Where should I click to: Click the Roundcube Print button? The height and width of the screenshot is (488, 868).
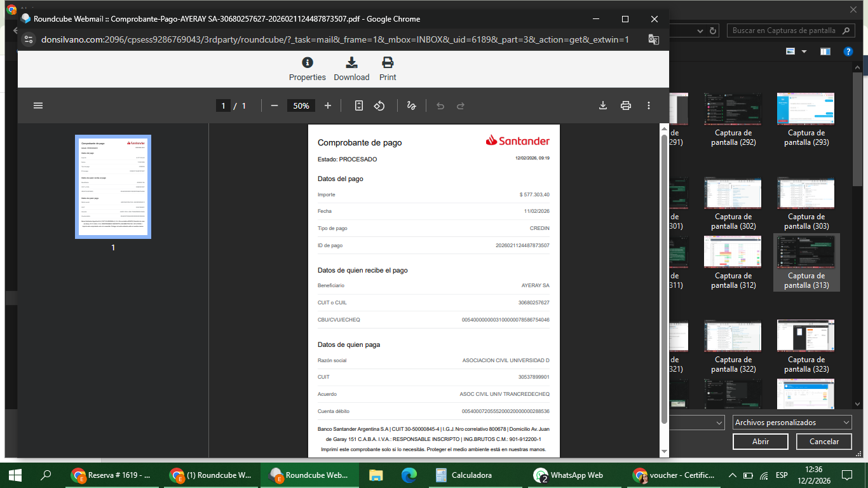[388, 69]
